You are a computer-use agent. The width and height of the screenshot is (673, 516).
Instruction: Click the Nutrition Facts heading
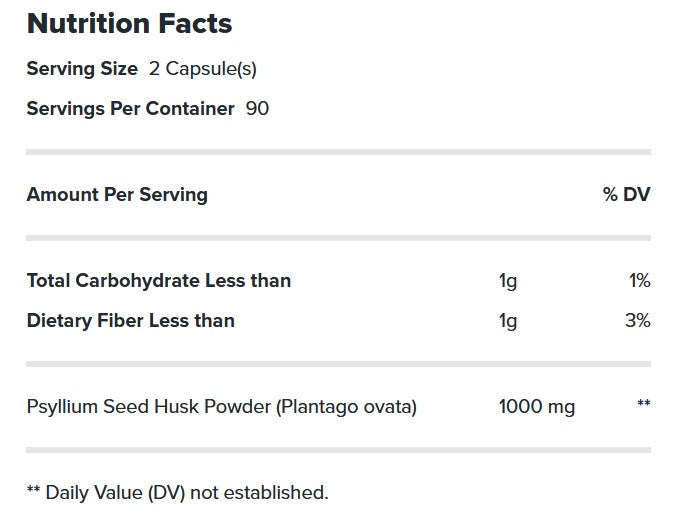[129, 24]
